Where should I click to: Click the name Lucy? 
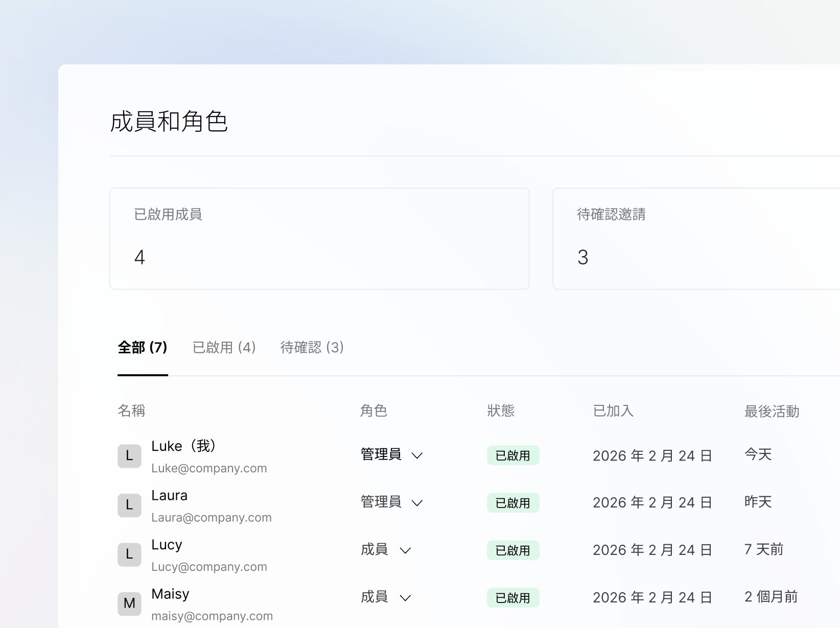(x=167, y=545)
